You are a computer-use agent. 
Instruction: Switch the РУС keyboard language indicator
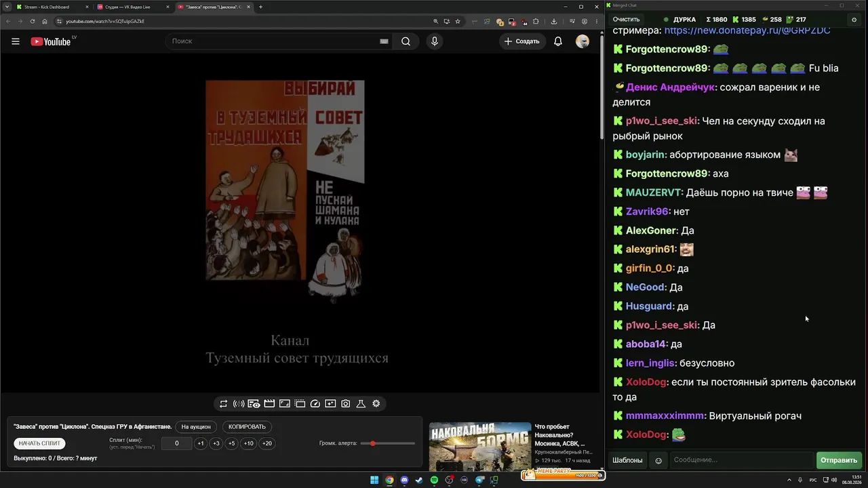813,480
